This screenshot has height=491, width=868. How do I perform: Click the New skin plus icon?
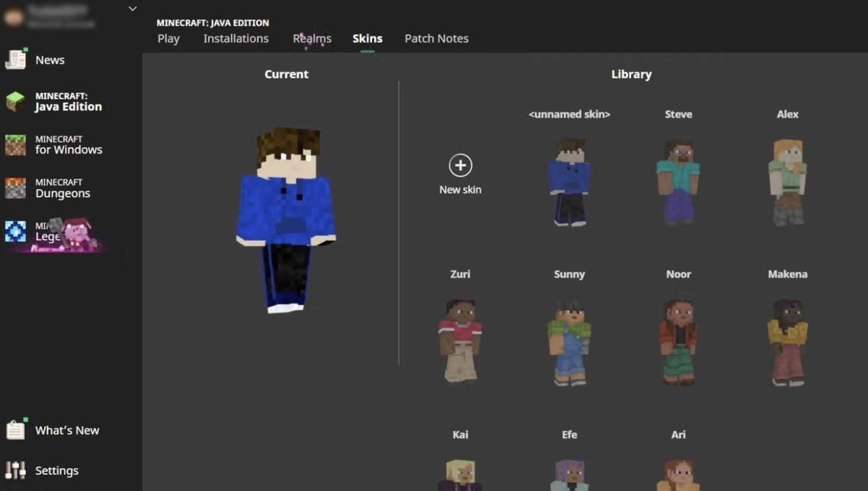coord(460,165)
